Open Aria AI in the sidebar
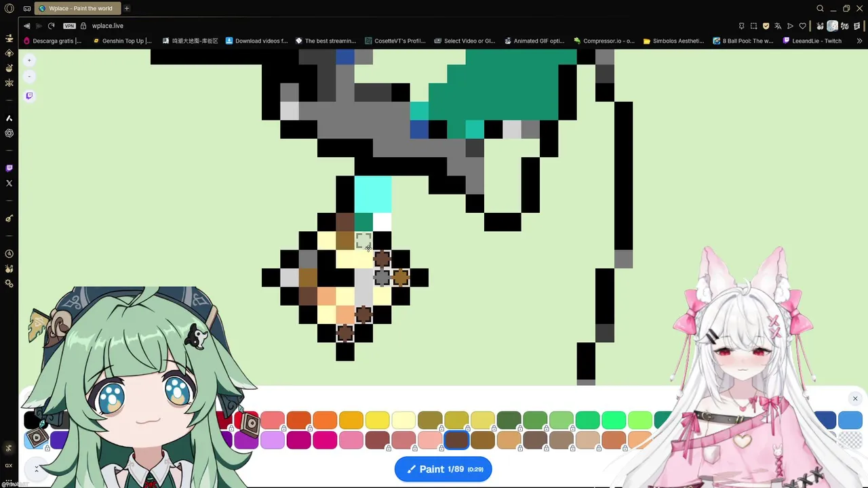This screenshot has height=488, width=868. coord(9,118)
